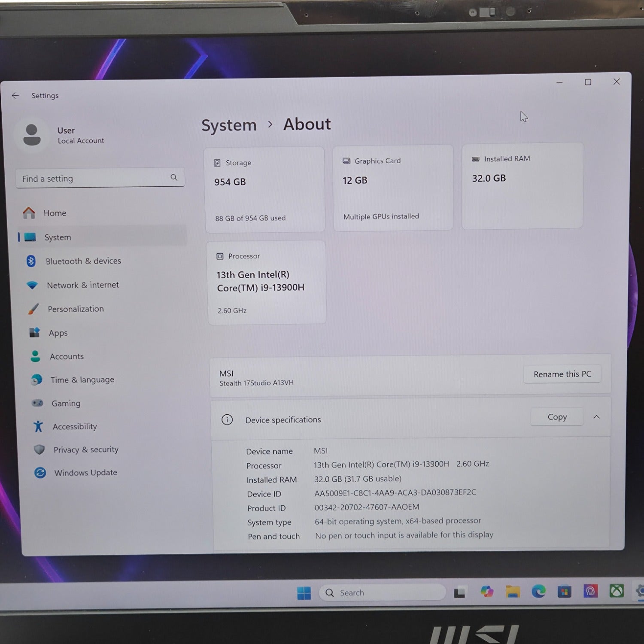The width and height of the screenshot is (644, 644).
Task: Launch Microsoft Edge from the taskbar
Action: click(538, 592)
